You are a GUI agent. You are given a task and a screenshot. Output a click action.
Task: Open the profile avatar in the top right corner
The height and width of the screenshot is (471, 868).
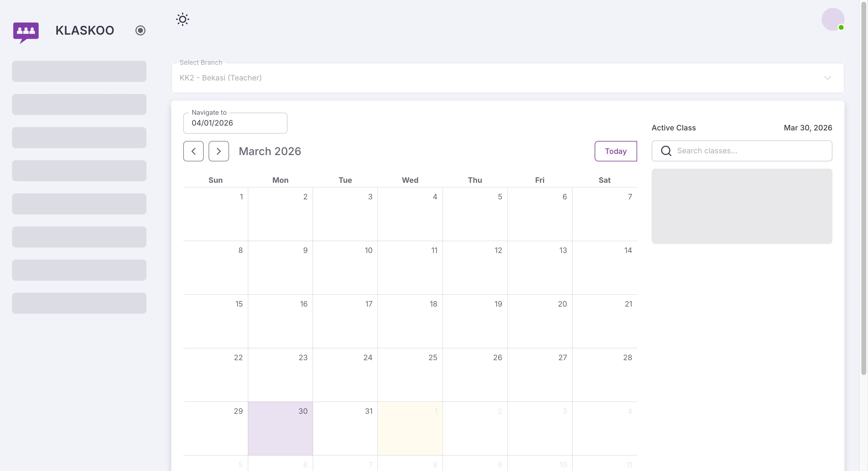(x=833, y=19)
